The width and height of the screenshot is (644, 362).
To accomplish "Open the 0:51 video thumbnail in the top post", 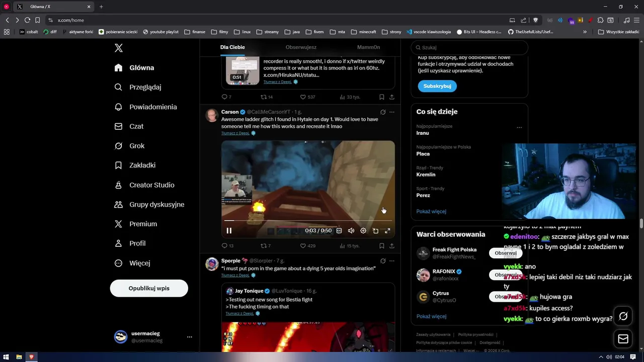I will click(x=243, y=70).
